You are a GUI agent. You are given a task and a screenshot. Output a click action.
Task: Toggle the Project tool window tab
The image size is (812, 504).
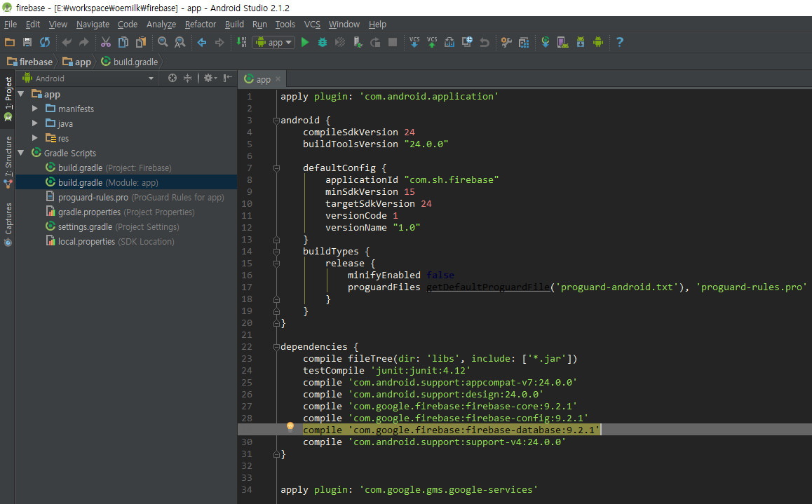point(8,98)
